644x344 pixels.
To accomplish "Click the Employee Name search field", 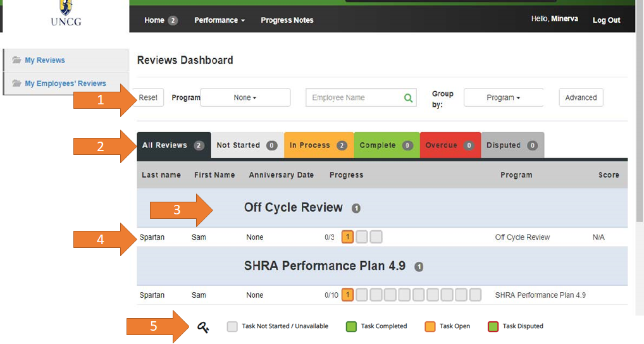I will tap(354, 98).
